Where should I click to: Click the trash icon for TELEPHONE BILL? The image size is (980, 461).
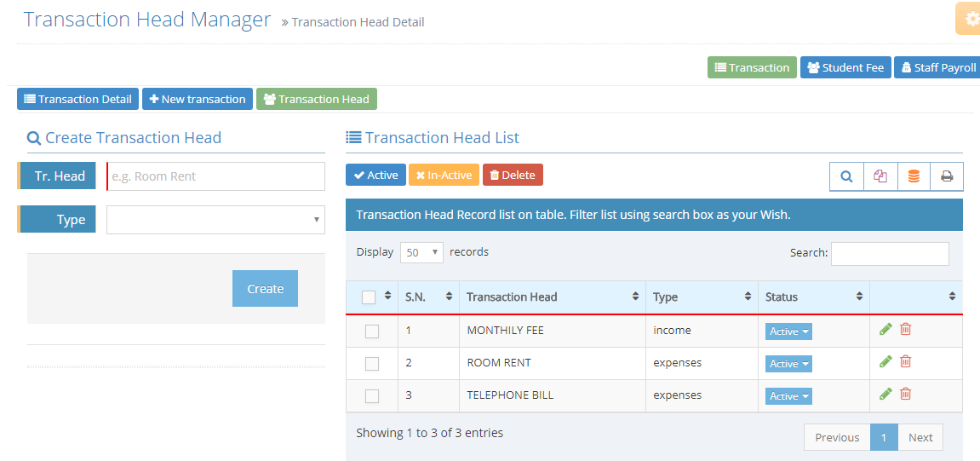906,394
